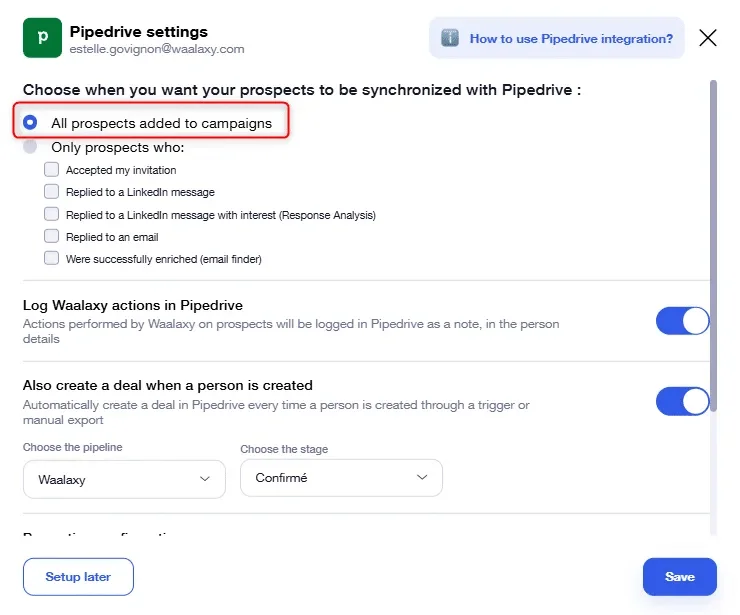
Task: Click the info icon beside integration help
Action: [x=449, y=38]
